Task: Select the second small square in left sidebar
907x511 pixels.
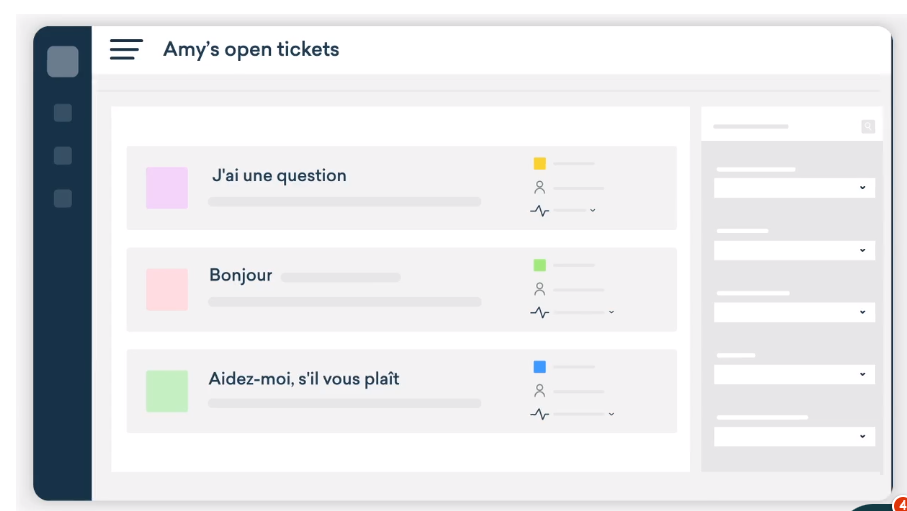Action: click(63, 156)
